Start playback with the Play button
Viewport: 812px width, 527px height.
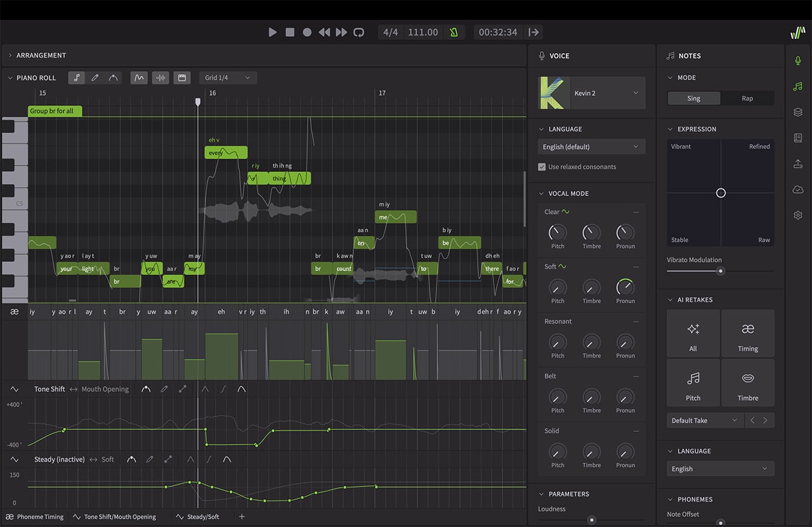pos(273,32)
